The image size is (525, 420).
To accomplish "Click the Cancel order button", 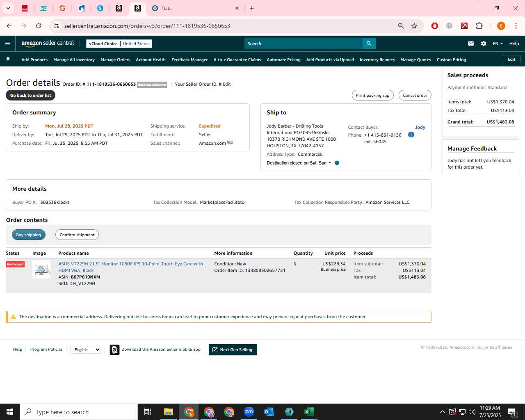I will coord(415,95).
